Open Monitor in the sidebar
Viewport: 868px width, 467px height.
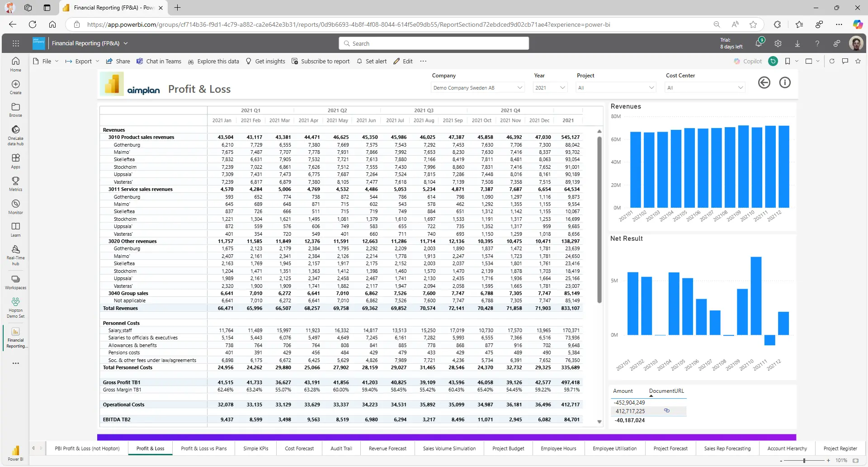[16, 207]
